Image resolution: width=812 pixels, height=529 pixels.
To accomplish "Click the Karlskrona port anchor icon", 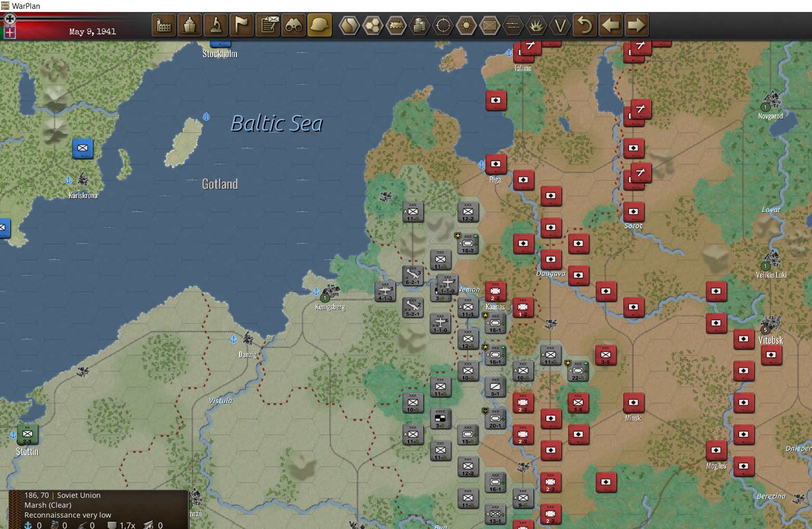I will pyautogui.click(x=68, y=180).
